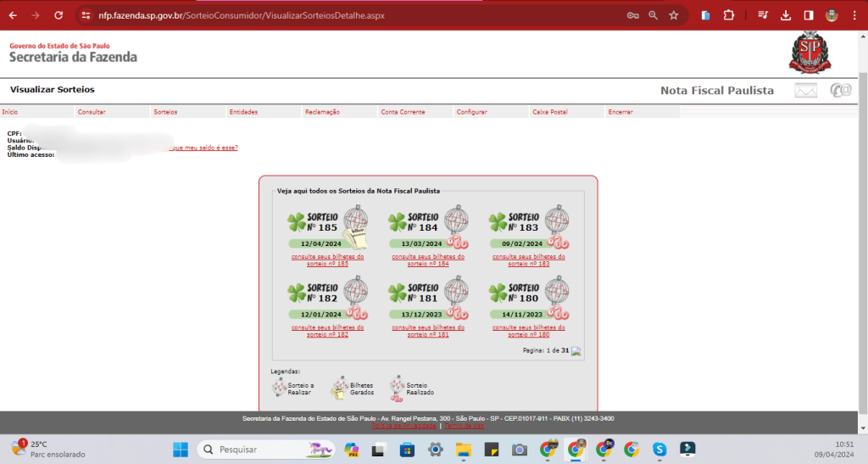Open tickets link for sorteio nº 180

click(x=529, y=330)
